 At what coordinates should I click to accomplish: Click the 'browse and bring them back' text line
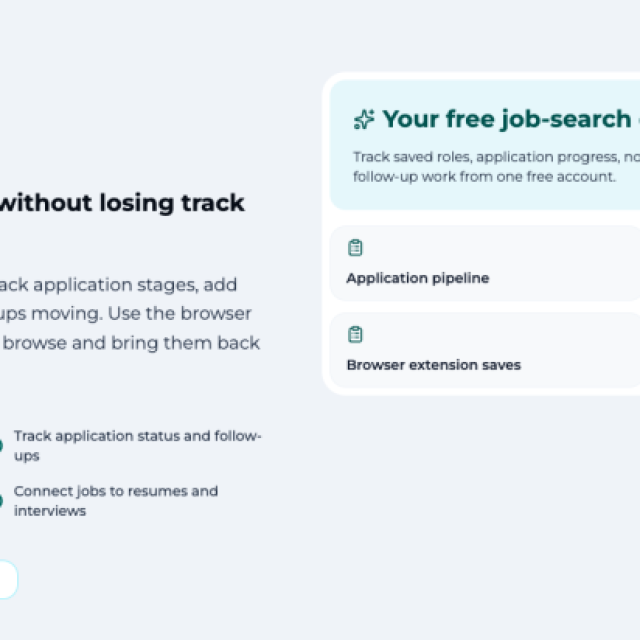131,343
